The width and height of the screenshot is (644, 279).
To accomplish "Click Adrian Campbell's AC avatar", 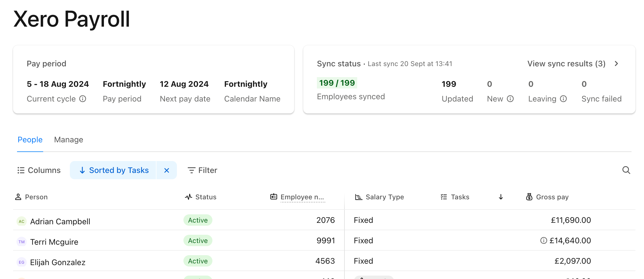I will click(22, 221).
